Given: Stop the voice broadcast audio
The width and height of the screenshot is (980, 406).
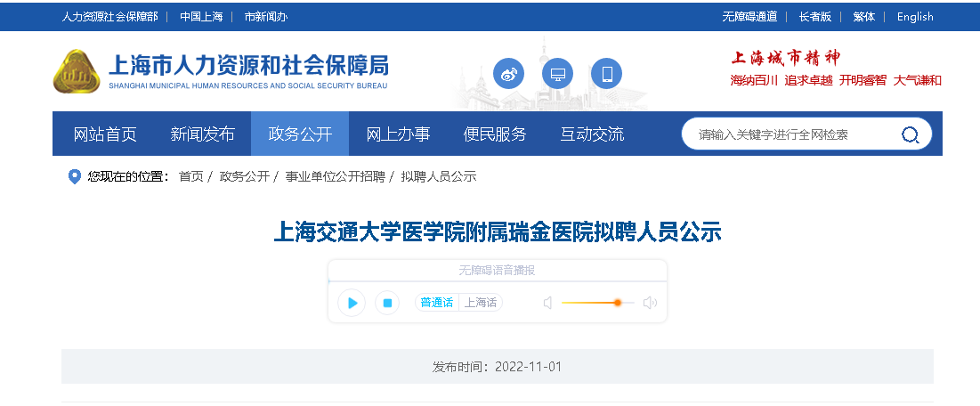Looking at the screenshot, I should 387,303.
